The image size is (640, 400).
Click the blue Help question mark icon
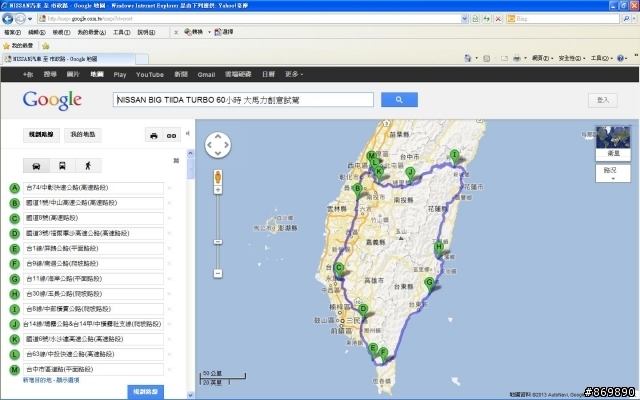tap(620, 58)
